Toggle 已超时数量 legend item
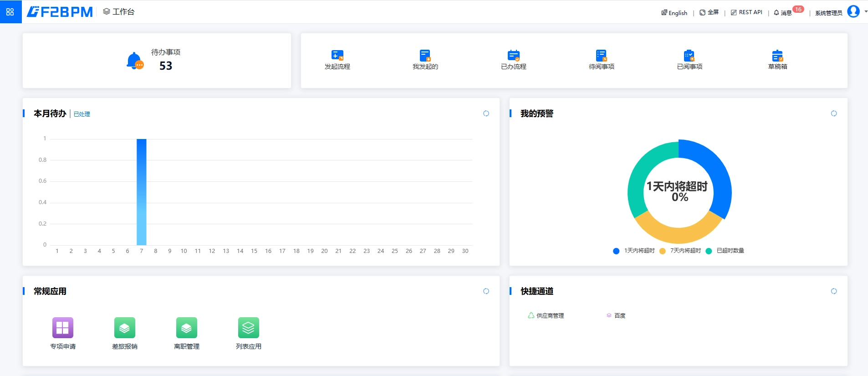The width and height of the screenshot is (868, 376). (x=725, y=251)
